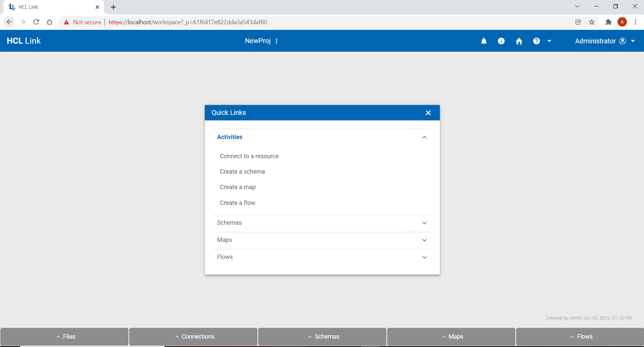Open the browser extensions puzzle icon
This screenshot has height=347, width=644.
[x=609, y=22]
